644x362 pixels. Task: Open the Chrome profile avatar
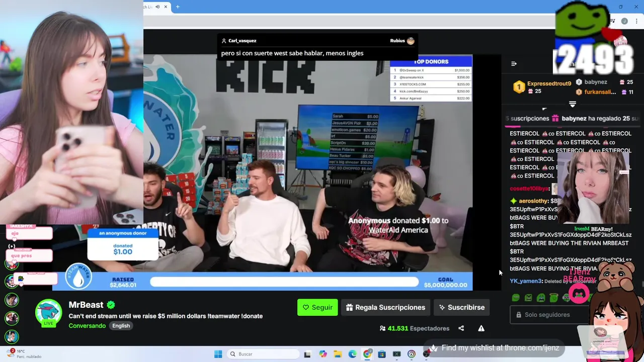[x=624, y=21]
